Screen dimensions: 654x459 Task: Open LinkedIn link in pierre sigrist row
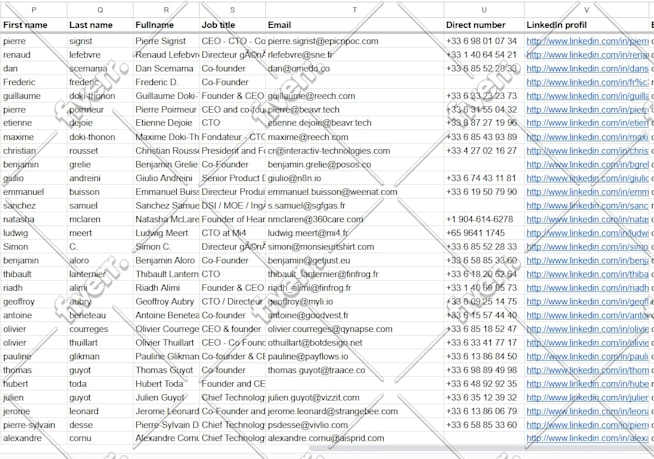[587, 41]
